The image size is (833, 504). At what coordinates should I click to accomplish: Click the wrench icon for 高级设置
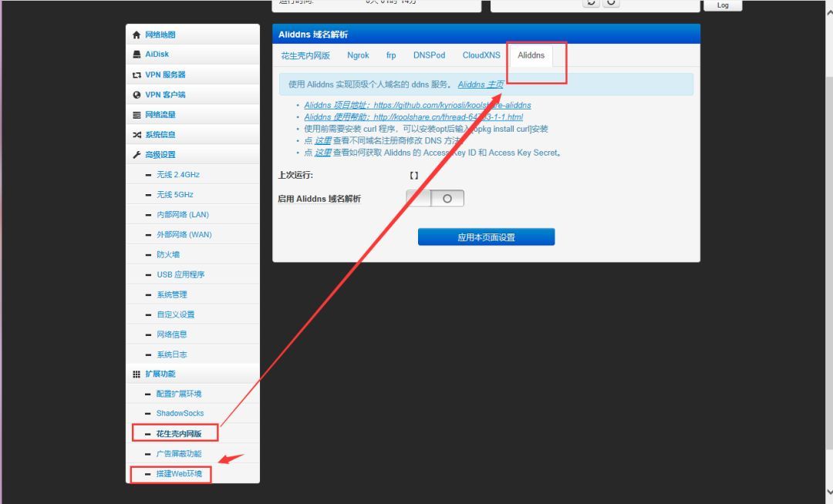pyautogui.click(x=137, y=155)
